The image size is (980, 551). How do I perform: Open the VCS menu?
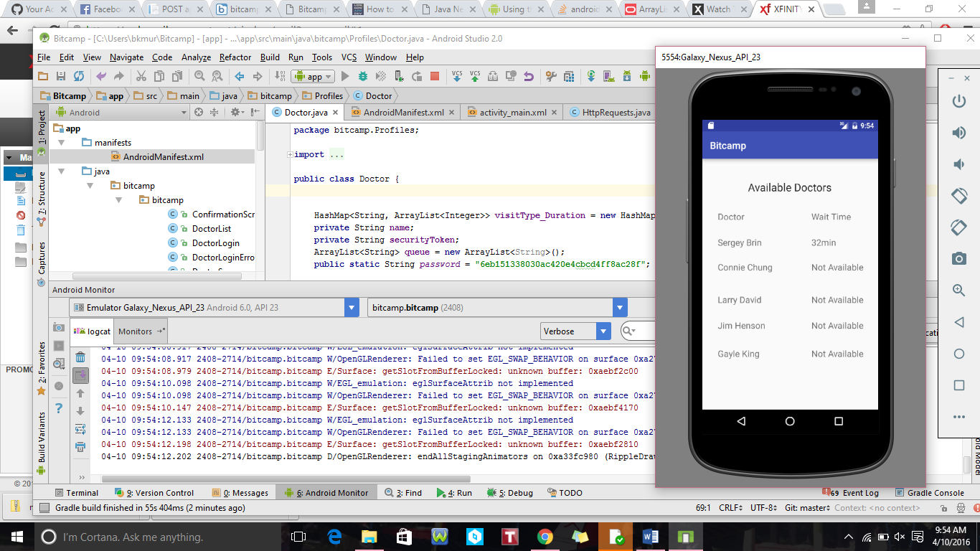(x=349, y=57)
